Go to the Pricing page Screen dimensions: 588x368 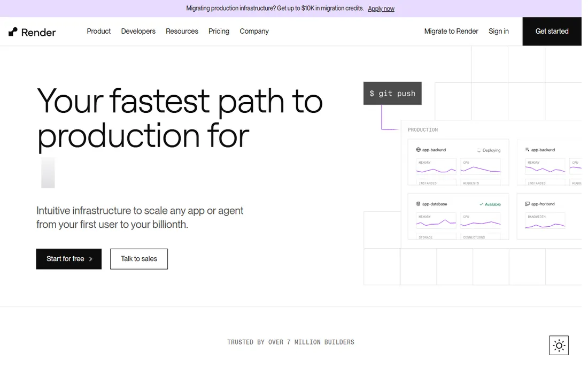click(x=219, y=31)
